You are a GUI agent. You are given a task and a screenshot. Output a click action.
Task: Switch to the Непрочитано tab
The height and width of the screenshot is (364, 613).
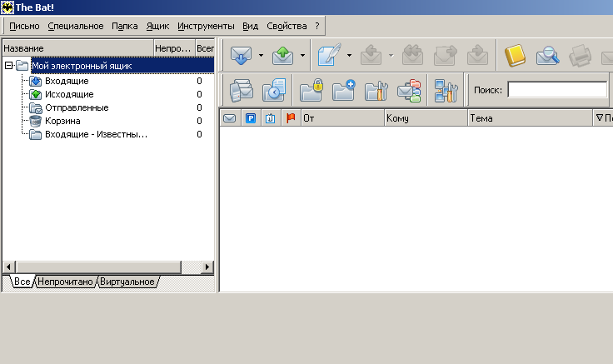pos(65,282)
